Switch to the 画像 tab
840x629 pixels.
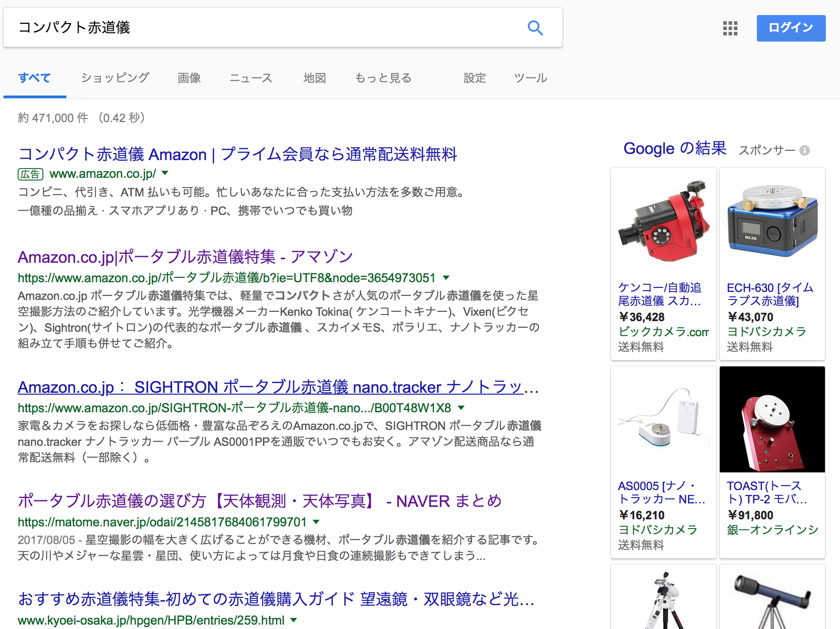click(x=189, y=78)
